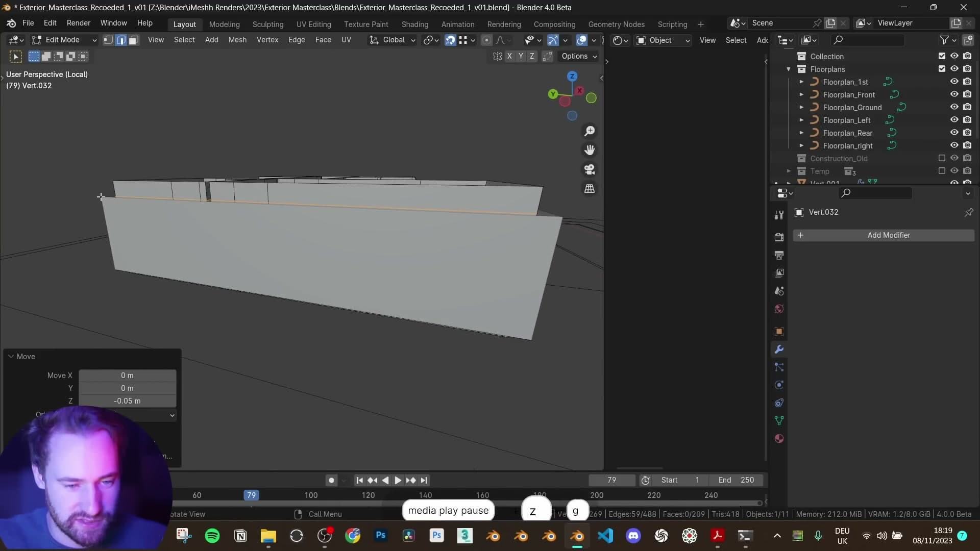The height and width of the screenshot is (551, 980).
Task: Open Photoshop from the taskbar
Action: (x=381, y=536)
